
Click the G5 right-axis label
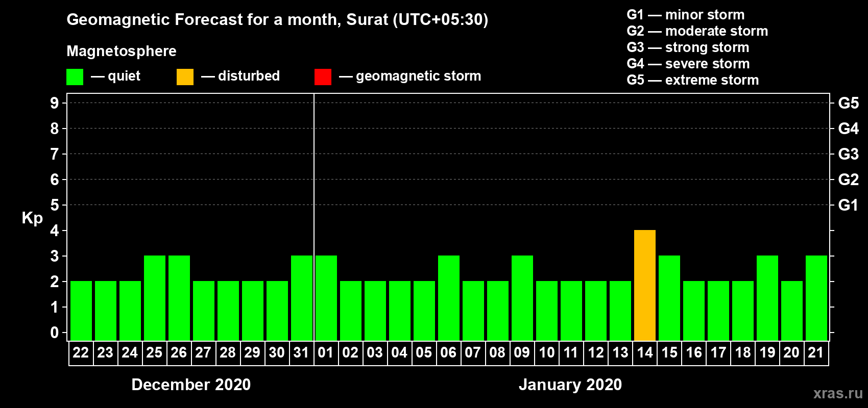(x=849, y=103)
